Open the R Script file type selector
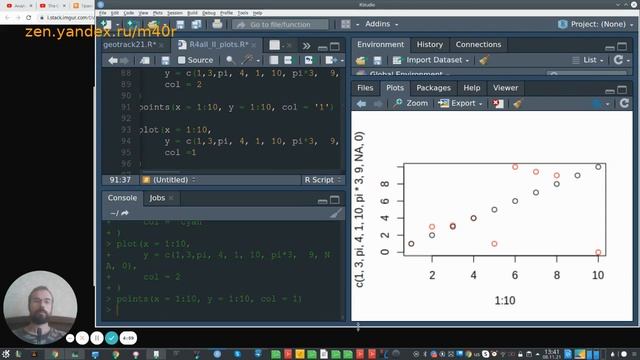The height and width of the screenshot is (360, 640). point(322,180)
